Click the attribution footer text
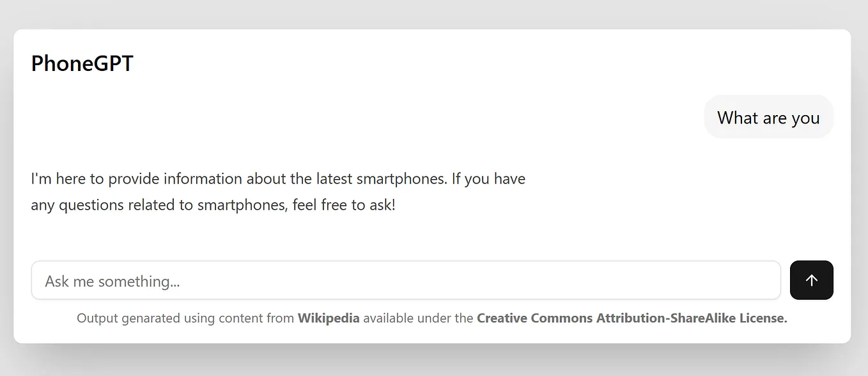 click(x=431, y=318)
